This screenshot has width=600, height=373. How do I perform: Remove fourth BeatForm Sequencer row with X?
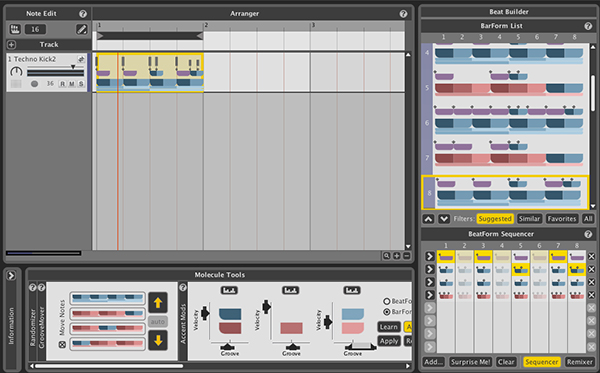592,295
